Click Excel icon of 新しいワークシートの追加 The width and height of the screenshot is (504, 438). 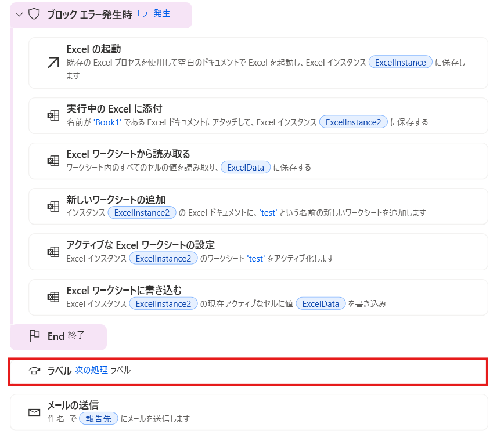pyautogui.click(x=53, y=207)
